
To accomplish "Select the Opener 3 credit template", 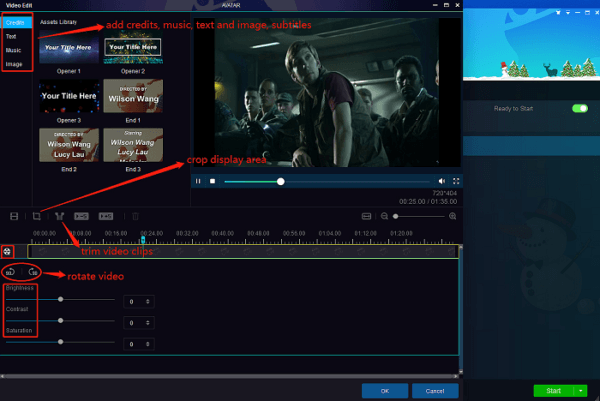I will (x=69, y=96).
